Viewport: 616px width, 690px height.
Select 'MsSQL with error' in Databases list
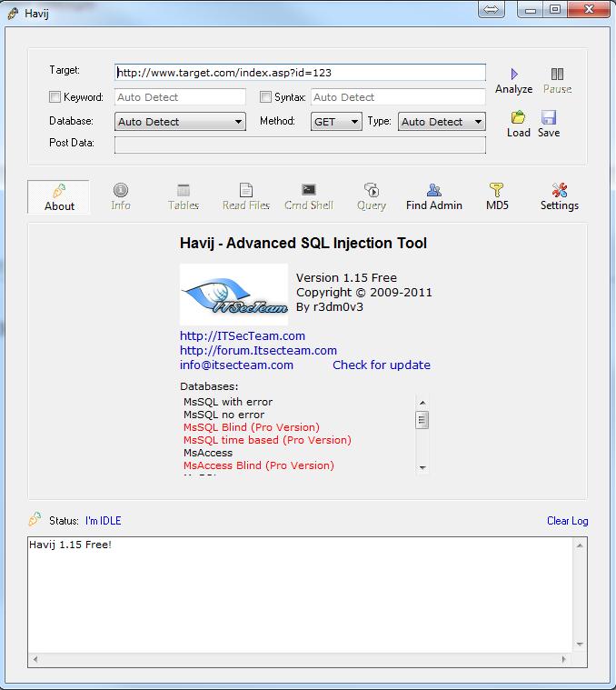pyautogui.click(x=228, y=402)
